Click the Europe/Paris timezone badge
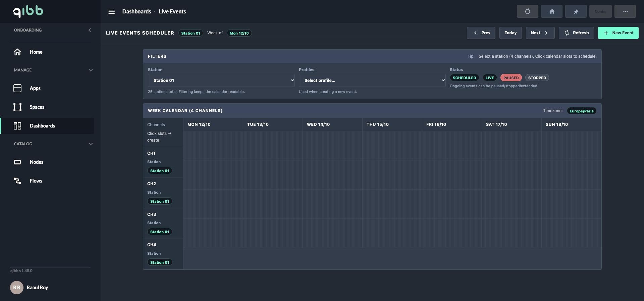644x301 pixels. click(x=582, y=111)
